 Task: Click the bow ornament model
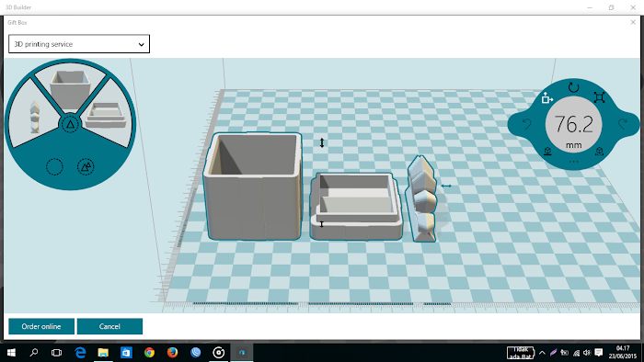pos(421,198)
